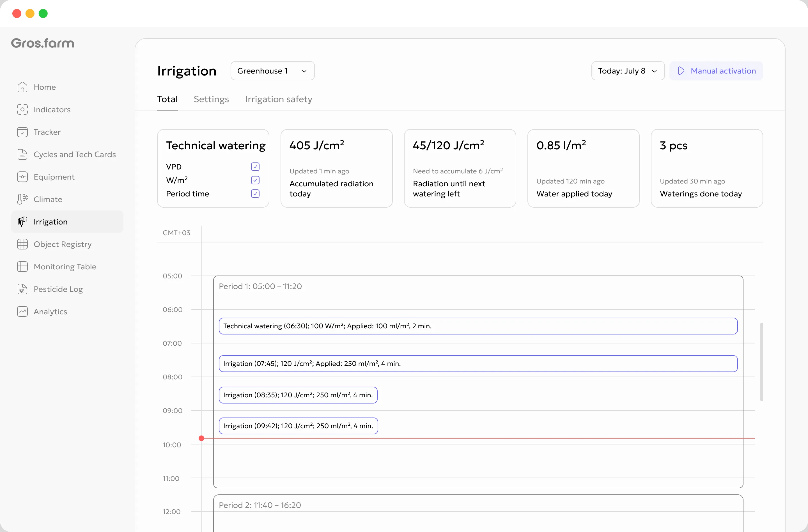Click the 'Updated 30 min ago' text
808x532 pixels.
pyautogui.click(x=692, y=181)
